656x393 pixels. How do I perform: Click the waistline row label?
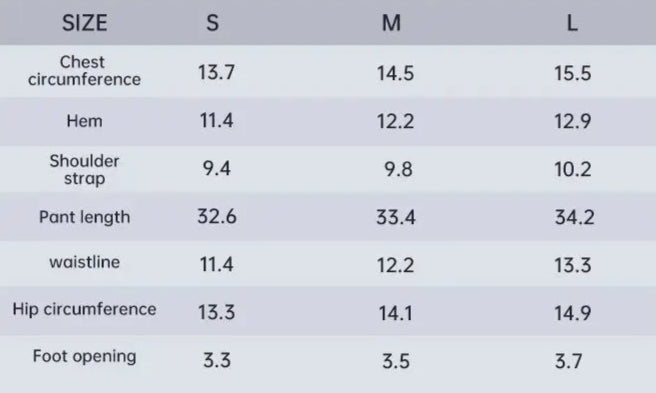[85, 262]
